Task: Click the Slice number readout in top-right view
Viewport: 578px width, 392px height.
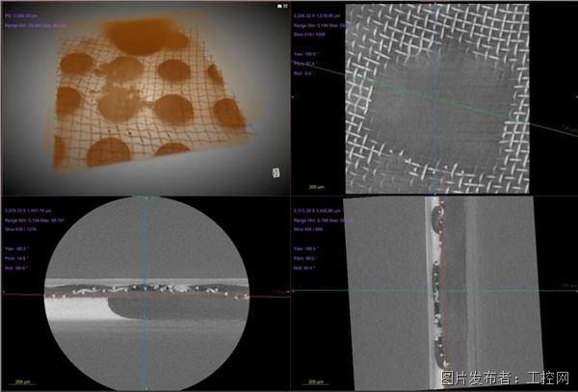Action: coord(309,33)
